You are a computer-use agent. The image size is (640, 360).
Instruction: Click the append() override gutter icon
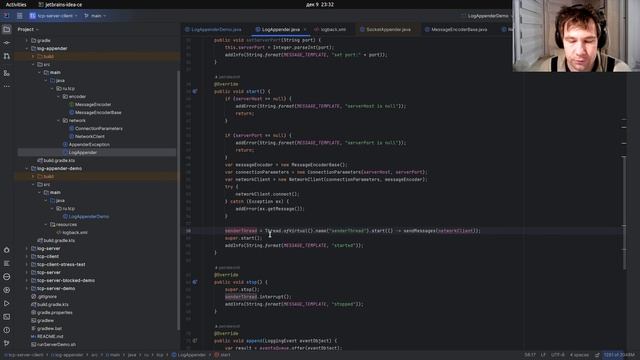[x=195, y=340]
